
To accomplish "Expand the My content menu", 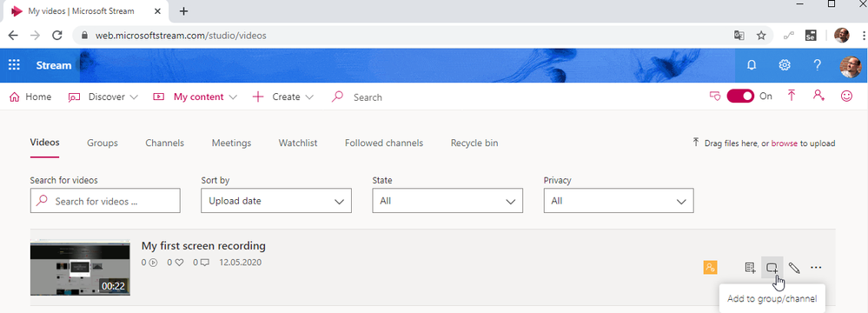I will (195, 97).
